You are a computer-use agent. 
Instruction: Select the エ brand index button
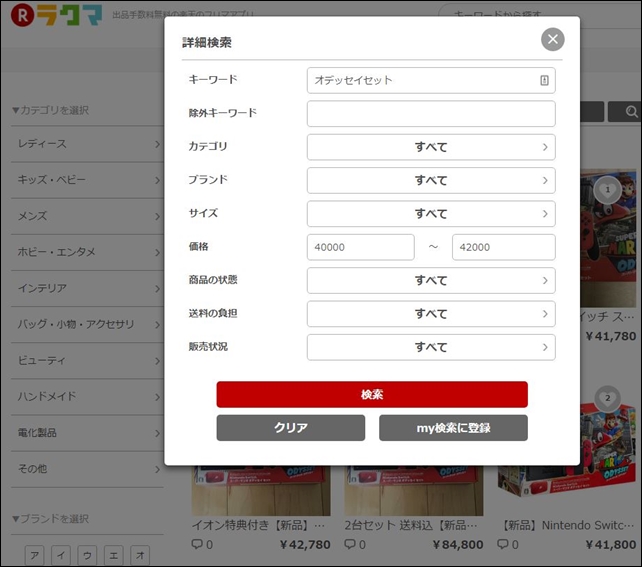113,556
